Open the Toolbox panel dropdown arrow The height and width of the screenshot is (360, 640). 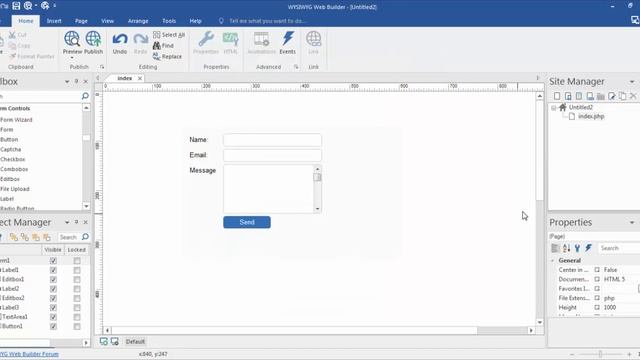67,82
